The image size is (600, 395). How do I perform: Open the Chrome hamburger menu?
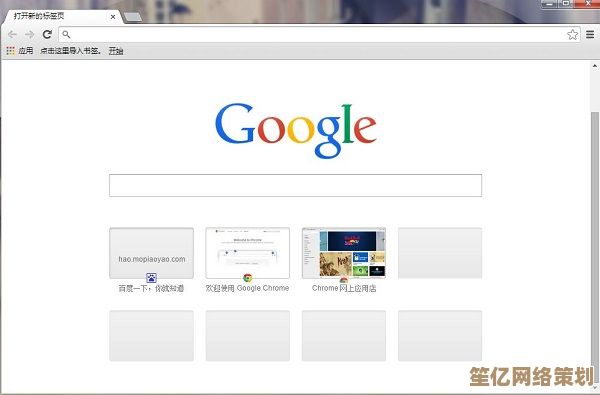pyautogui.click(x=590, y=34)
